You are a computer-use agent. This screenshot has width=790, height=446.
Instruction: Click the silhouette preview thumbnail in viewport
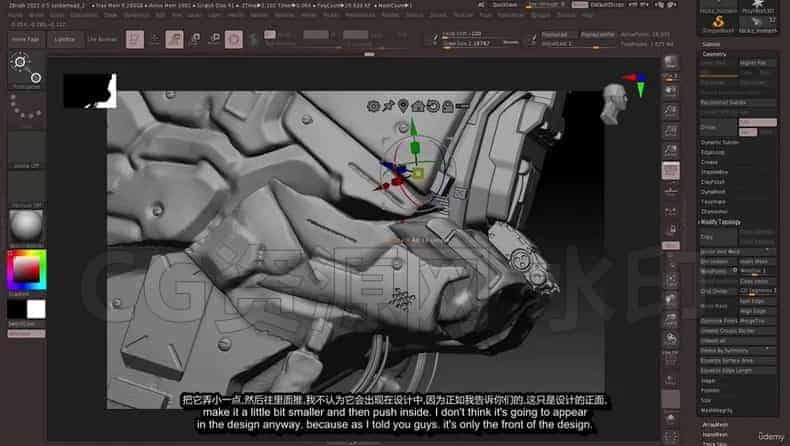[x=90, y=91]
